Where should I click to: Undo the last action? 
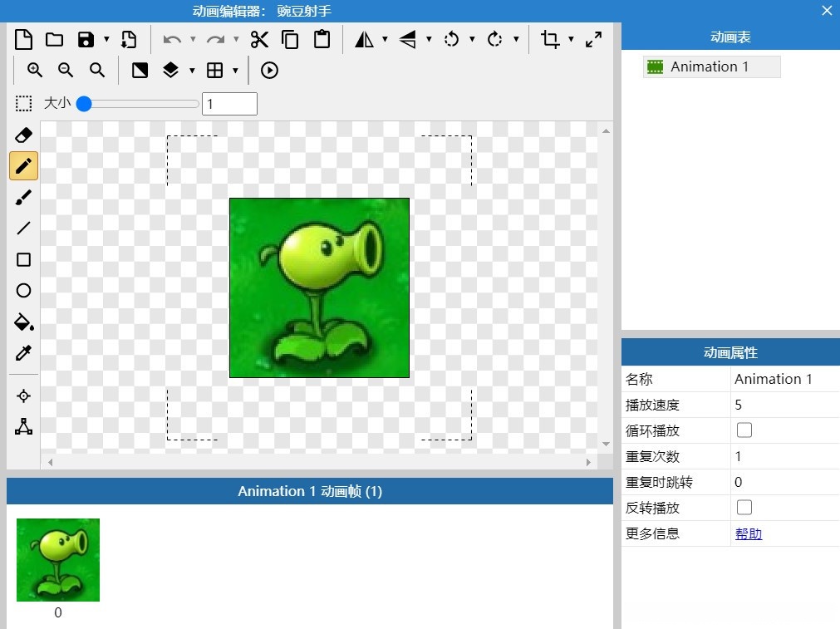(171, 40)
